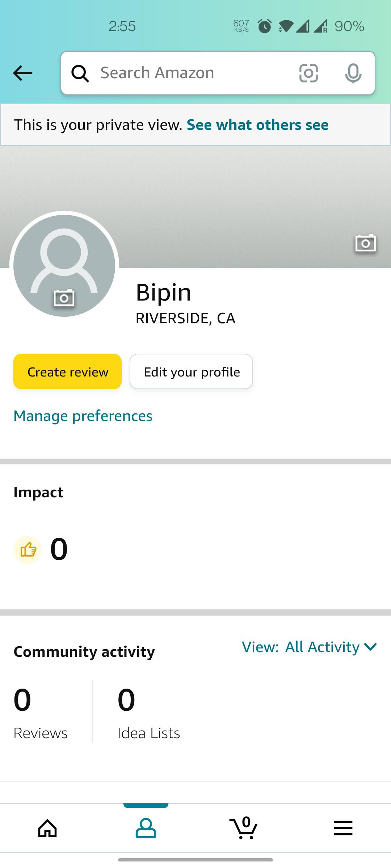Tap the profile avatar image
The height and width of the screenshot is (868, 391).
tap(64, 265)
